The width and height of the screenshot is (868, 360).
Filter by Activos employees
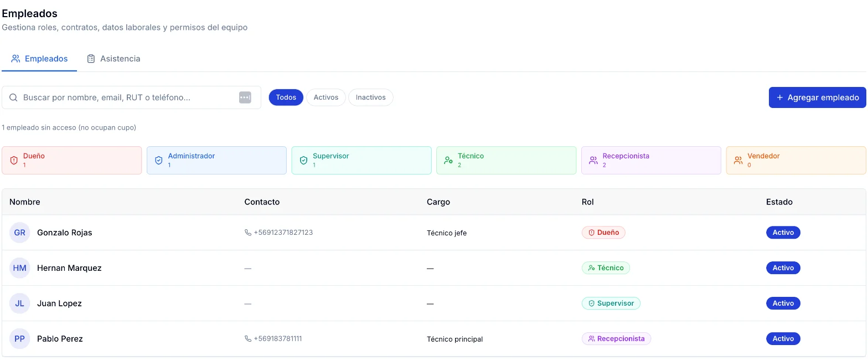tap(326, 97)
